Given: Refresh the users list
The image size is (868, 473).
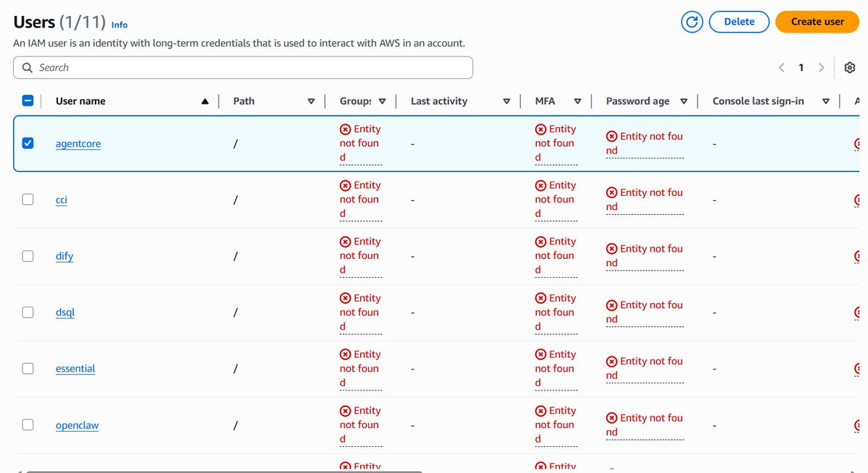Looking at the screenshot, I should point(692,22).
